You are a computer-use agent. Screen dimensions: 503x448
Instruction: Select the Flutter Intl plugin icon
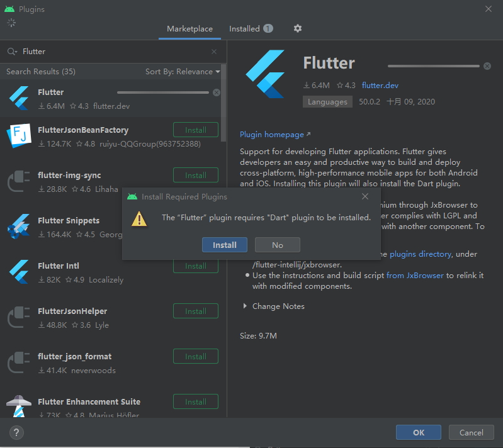coord(19,272)
